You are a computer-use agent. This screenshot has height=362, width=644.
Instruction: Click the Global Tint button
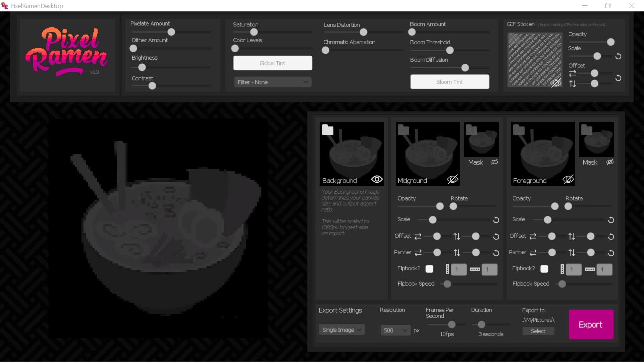[273, 63]
